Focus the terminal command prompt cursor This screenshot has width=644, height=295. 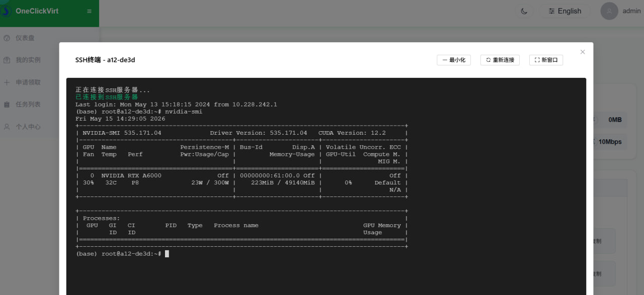pos(167,254)
